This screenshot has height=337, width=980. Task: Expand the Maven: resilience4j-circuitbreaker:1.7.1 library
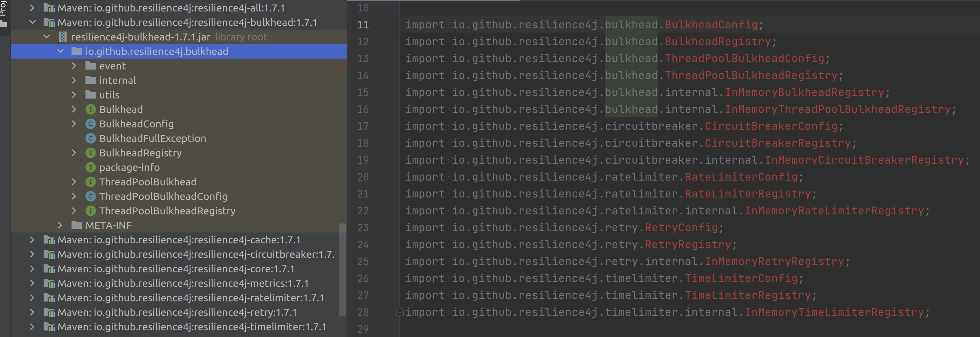[32, 254]
